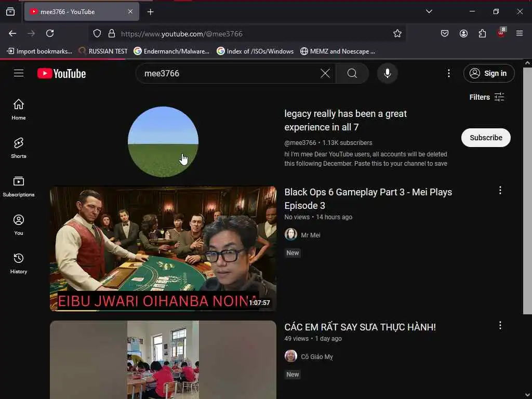Viewport: 532px width, 399px height.
Task: Click the mee3766 channel avatar image
Action: pyautogui.click(x=163, y=142)
